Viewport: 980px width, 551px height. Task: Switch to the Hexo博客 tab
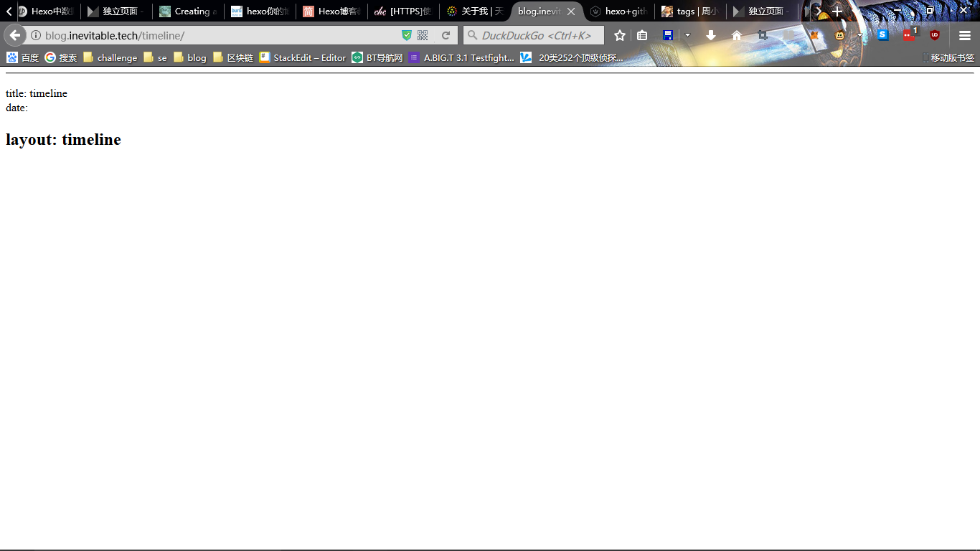(330, 11)
